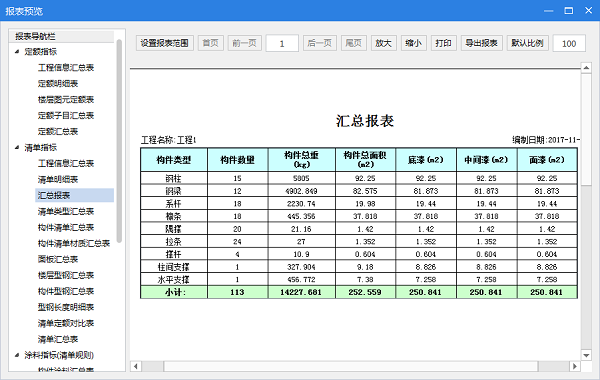The image size is (600, 380).
Task: Open 清单类型汇总表 report
Action: [x=66, y=211]
